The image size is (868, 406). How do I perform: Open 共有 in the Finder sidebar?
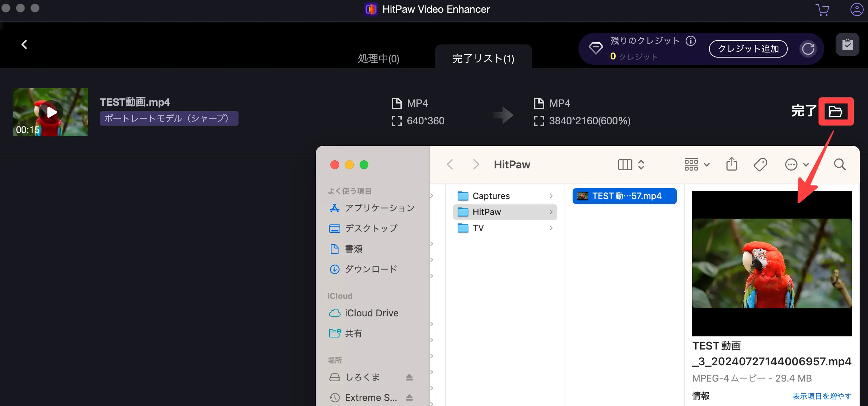pyautogui.click(x=346, y=333)
